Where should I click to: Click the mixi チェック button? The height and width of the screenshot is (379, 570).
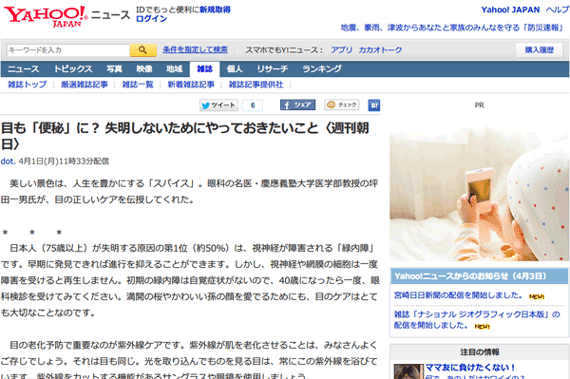(x=342, y=105)
